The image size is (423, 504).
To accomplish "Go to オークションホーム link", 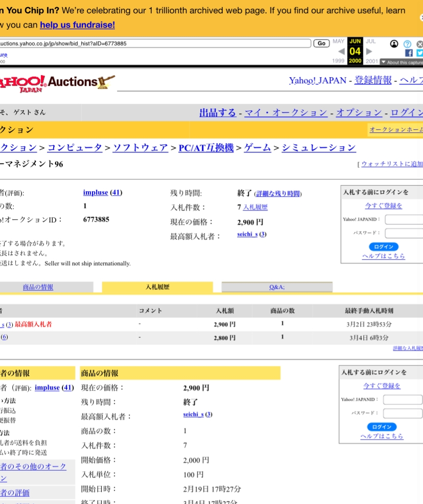I will pos(396,129).
